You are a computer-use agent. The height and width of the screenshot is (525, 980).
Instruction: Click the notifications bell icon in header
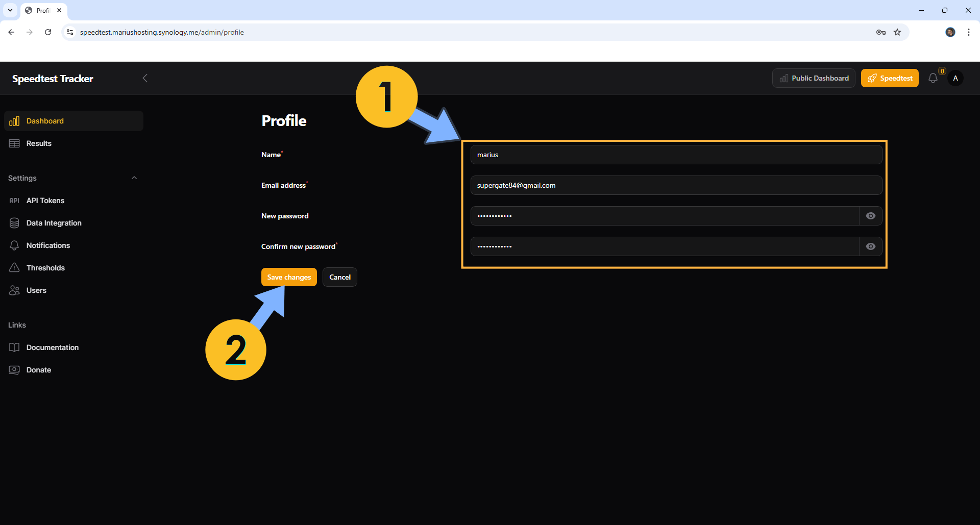click(x=933, y=79)
